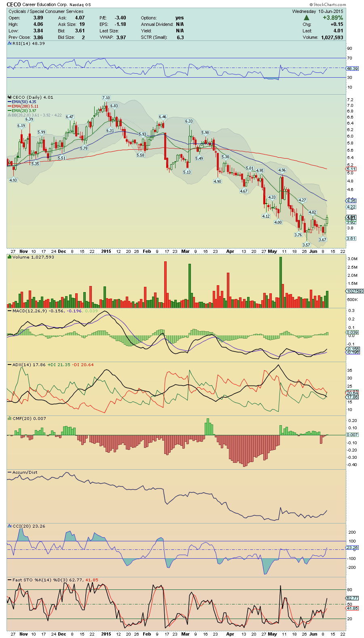Viewport: 364px width, 638px height.
Task: Click the Prev Close value 3.86
Action: [x=38, y=37]
